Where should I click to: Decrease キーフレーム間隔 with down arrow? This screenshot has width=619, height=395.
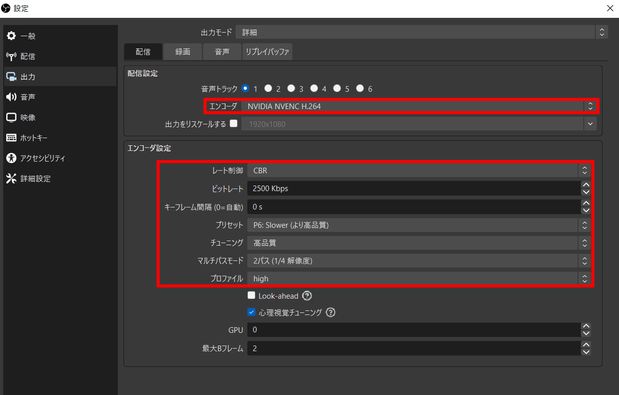[x=586, y=210]
